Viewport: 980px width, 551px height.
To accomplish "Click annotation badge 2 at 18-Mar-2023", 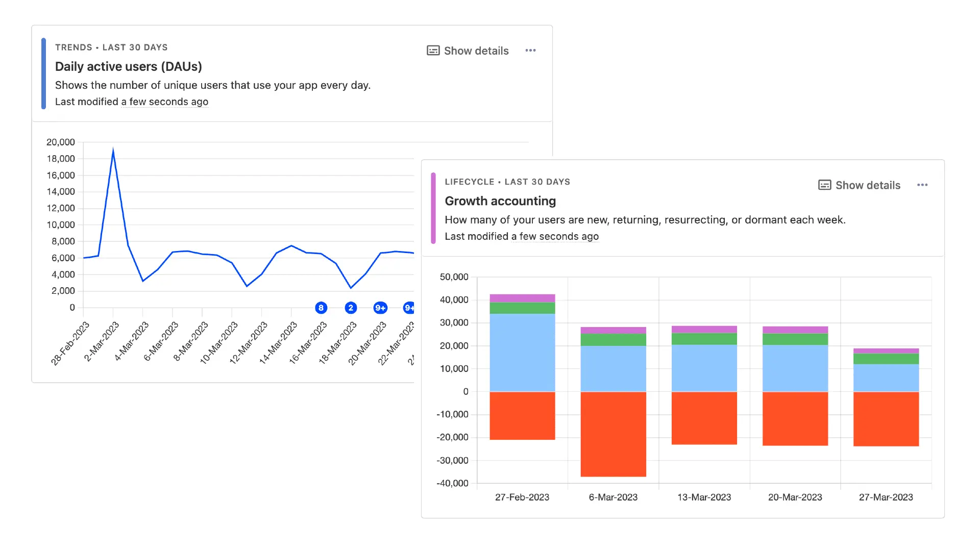I will click(351, 308).
